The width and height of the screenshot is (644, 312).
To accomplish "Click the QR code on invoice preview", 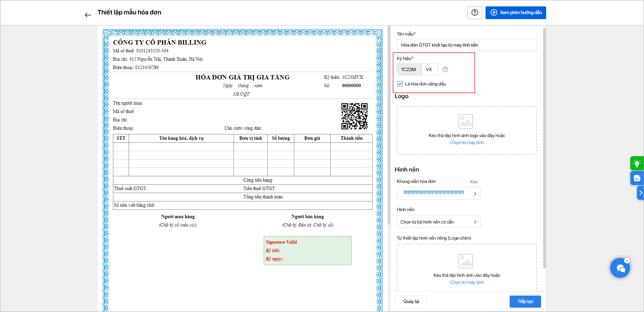I will [x=355, y=116].
